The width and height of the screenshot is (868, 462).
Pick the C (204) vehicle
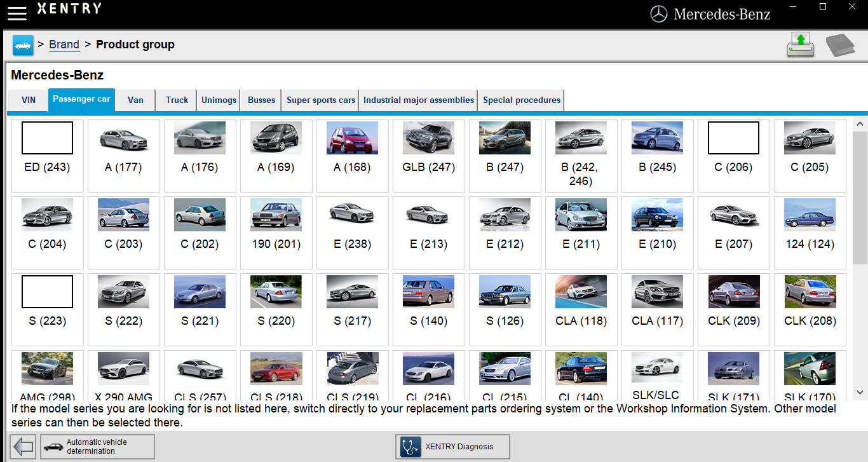click(48, 233)
